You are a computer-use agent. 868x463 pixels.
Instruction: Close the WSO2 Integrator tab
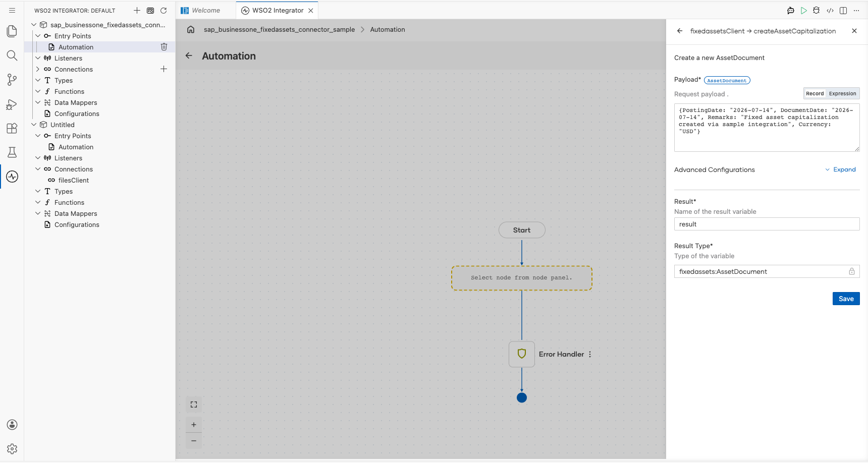[311, 10]
